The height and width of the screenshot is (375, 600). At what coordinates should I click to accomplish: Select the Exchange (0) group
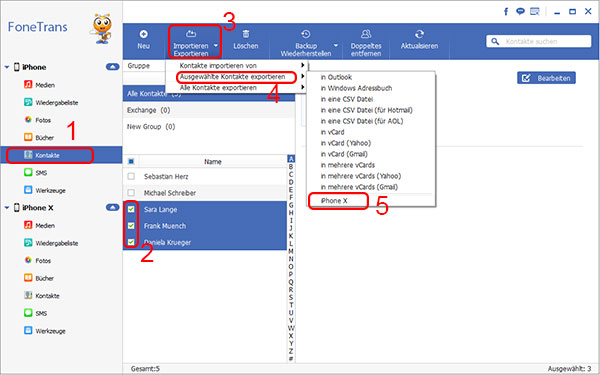click(x=209, y=110)
